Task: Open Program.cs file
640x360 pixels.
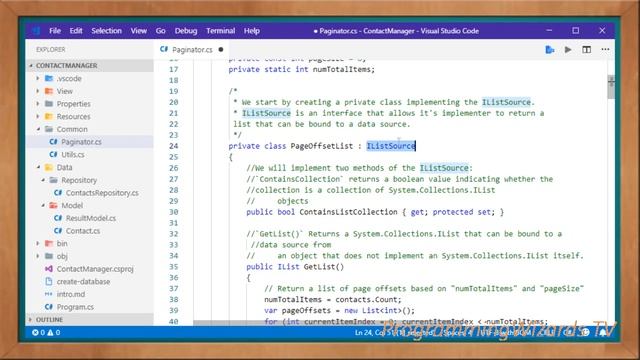Action: [75, 307]
